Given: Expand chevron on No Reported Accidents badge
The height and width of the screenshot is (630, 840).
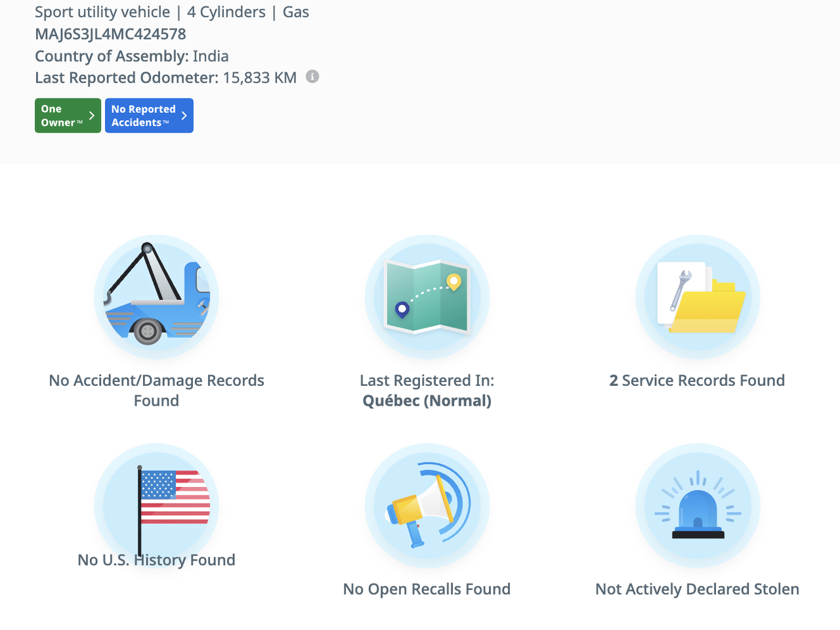Looking at the screenshot, I should pyautogui.click(x=184, y=115).
